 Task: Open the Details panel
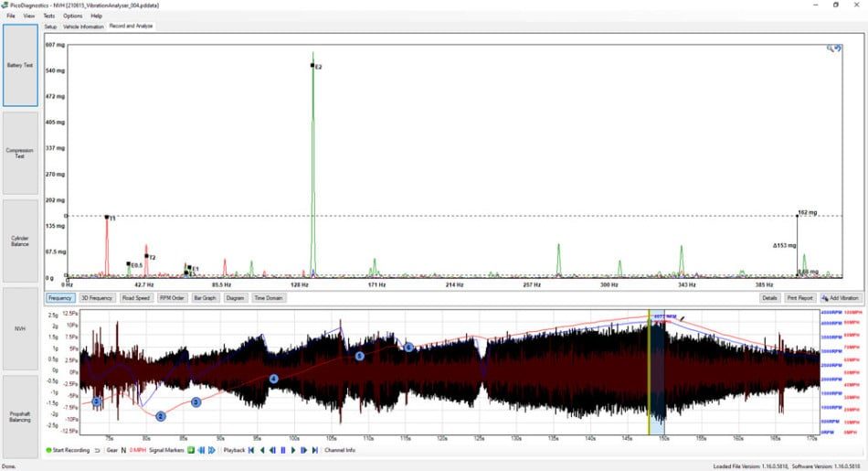[x=769, y=298]
